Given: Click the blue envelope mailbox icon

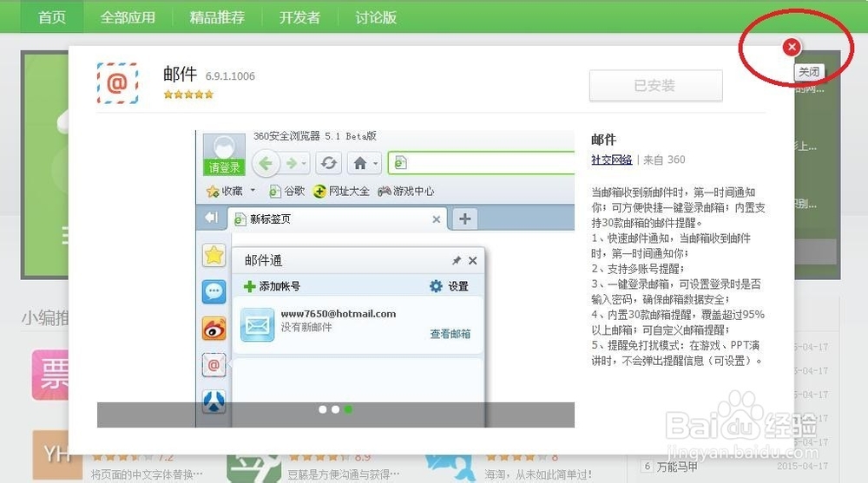Looking at the screenshot, I should point(258,325).
